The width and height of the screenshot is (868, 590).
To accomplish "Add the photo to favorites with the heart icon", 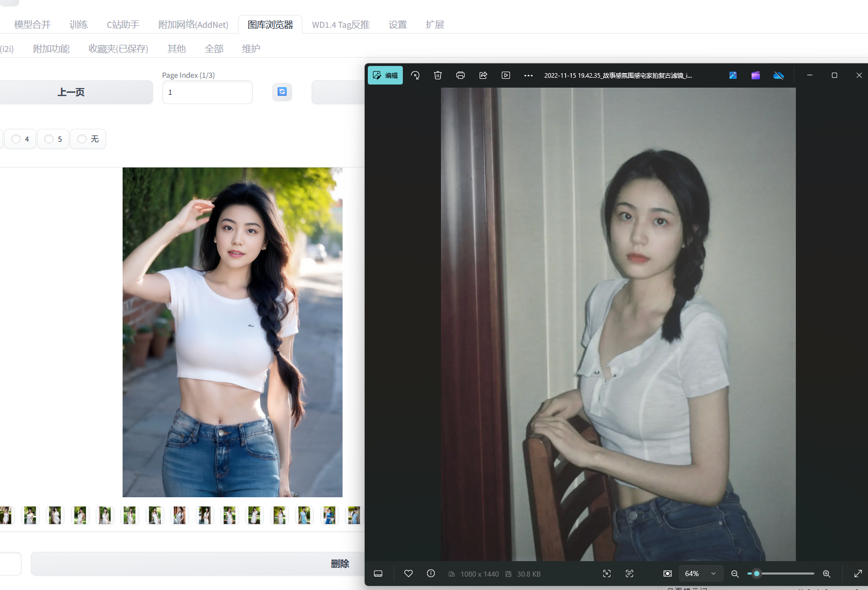I will [x=409, y=574].
